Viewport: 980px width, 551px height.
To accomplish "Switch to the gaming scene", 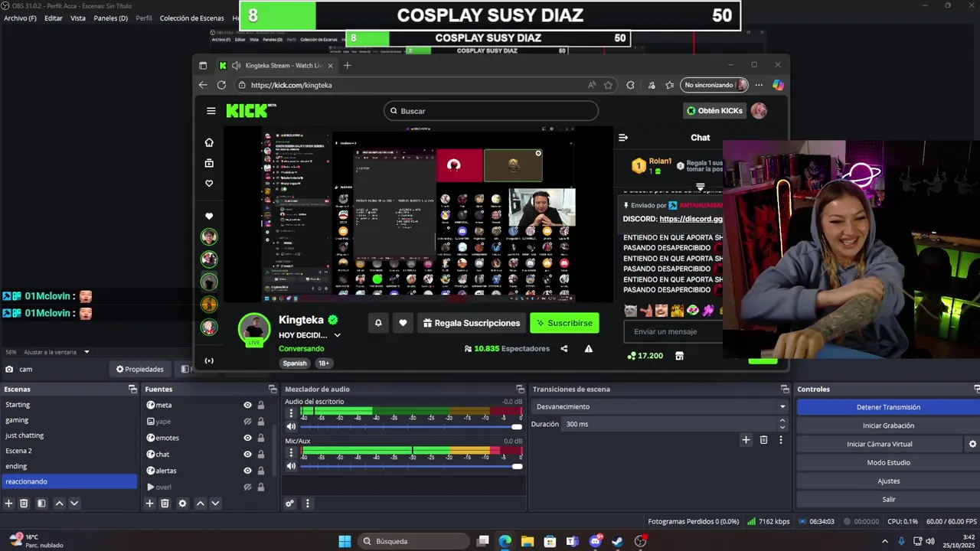I will click(17, 420).
